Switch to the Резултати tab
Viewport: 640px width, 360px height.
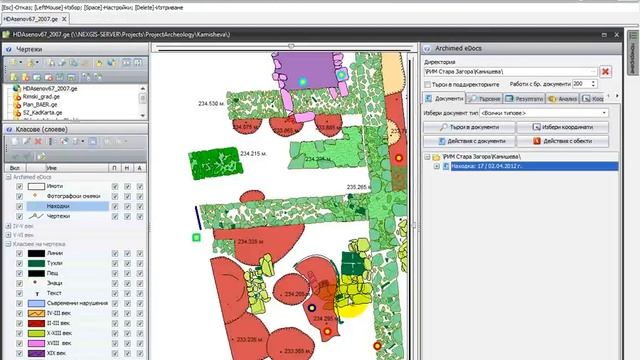[525, 99]
